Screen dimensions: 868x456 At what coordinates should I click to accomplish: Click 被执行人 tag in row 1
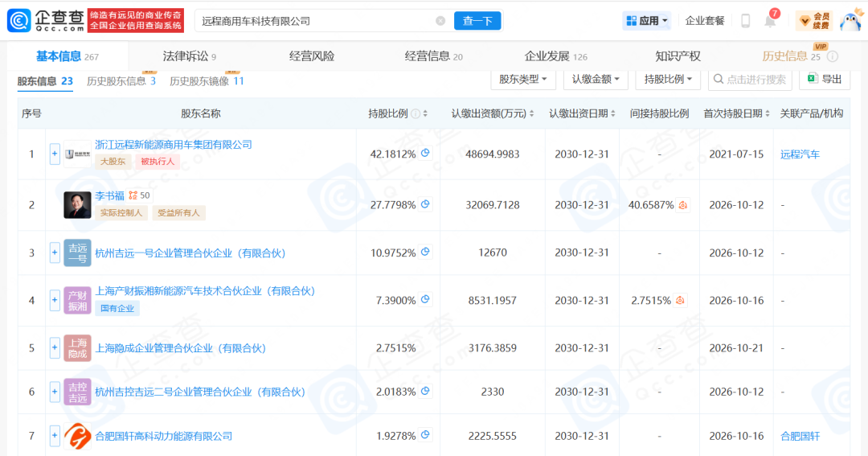click(x=158, y=162)
